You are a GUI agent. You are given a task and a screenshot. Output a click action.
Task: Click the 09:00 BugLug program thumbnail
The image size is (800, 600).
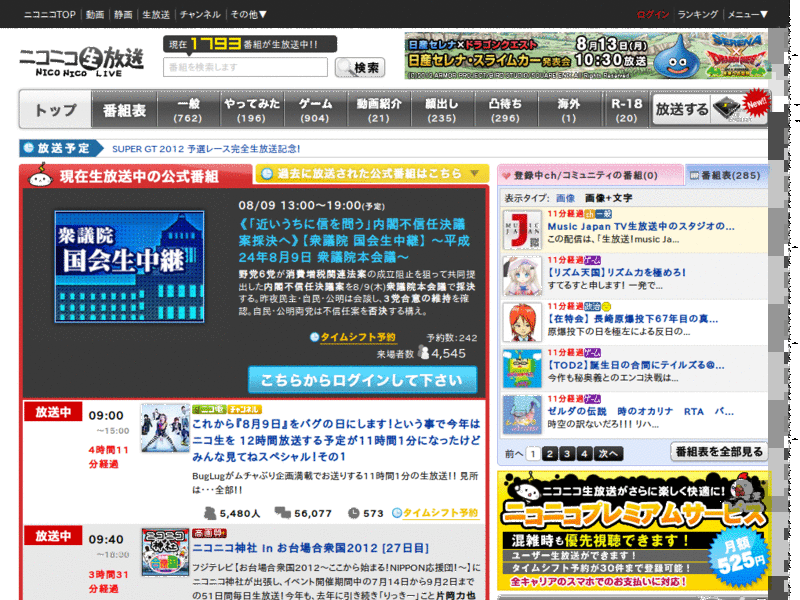click(x=165, y=428)
